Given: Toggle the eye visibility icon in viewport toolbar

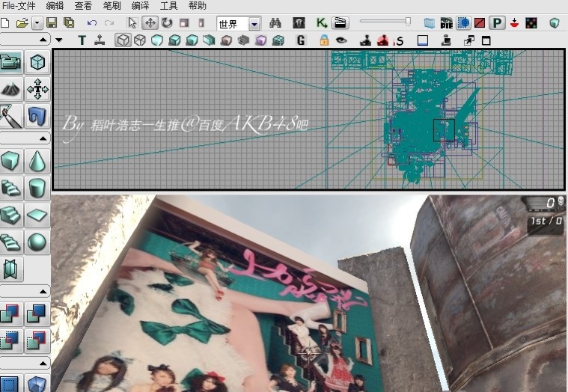Looking at the screenshot, I should click(x=341, y=40).
